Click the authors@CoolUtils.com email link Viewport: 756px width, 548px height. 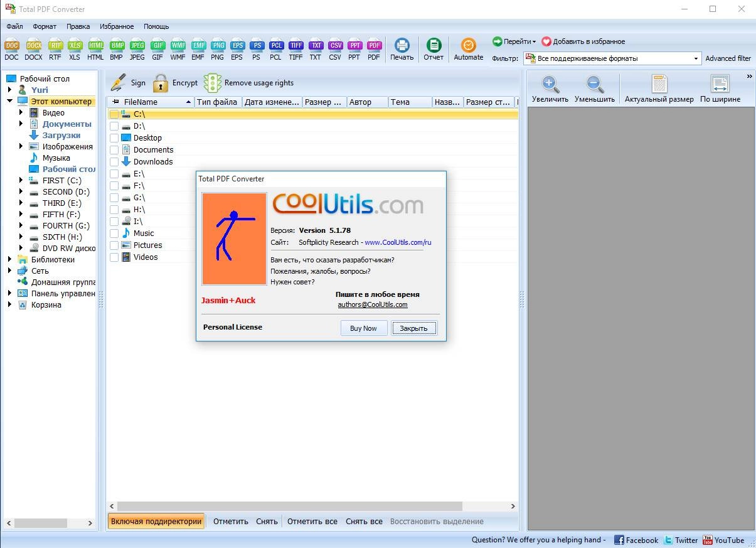coord(373,304)
